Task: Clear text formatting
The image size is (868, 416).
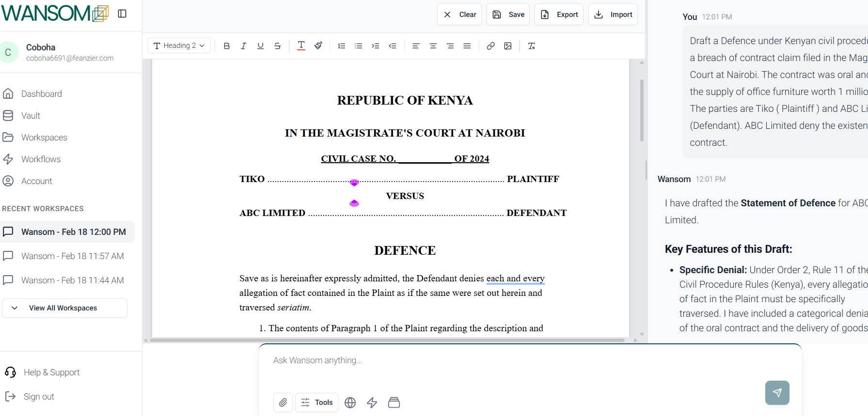Action: click(x=532, y=46)
